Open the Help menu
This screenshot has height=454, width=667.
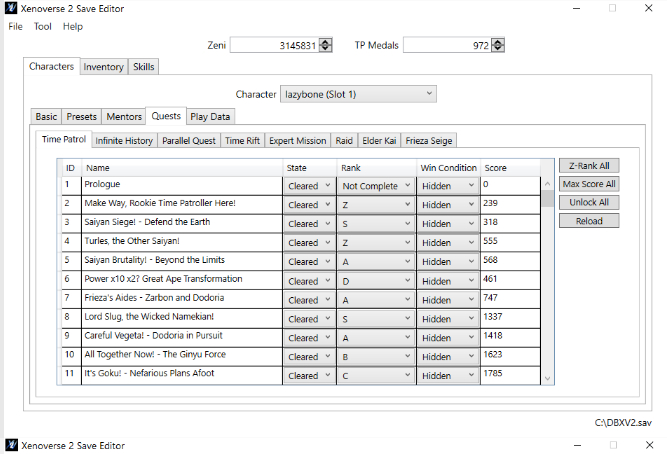point(73,26)
